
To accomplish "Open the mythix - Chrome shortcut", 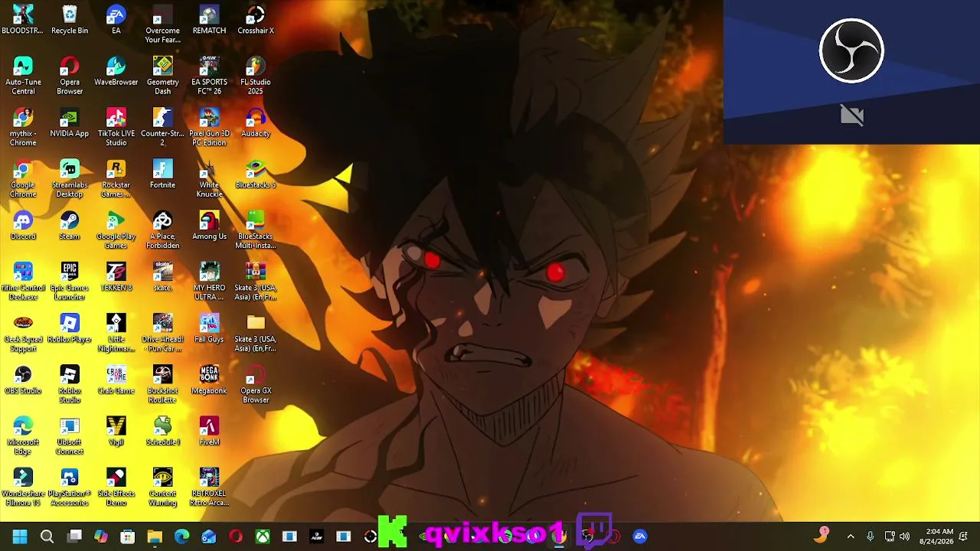I will point(23,127).
